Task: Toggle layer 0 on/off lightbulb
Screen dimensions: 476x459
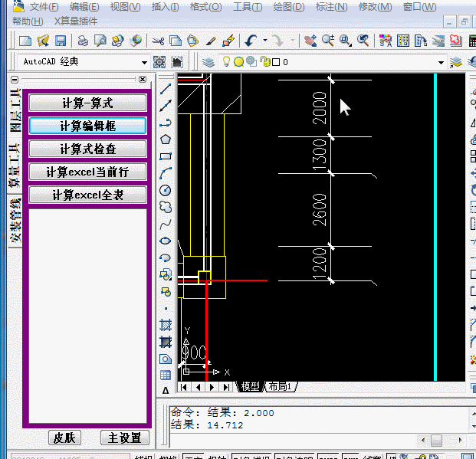Action: [226, 61]
